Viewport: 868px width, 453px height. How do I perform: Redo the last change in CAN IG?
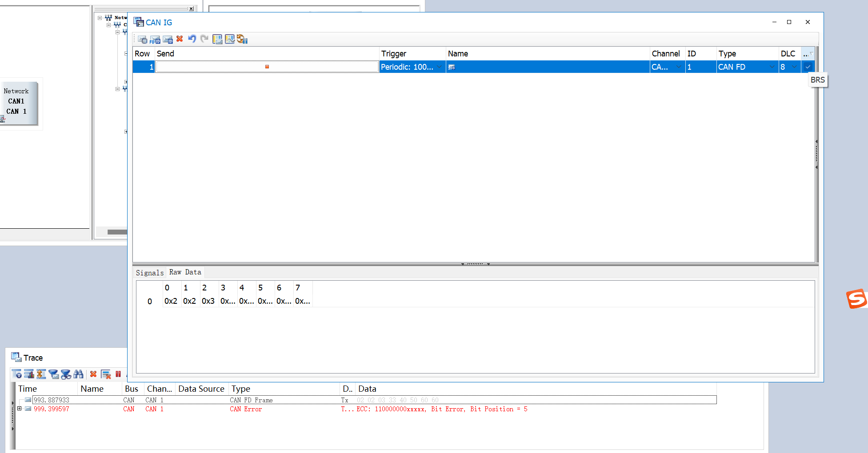[204, 39]
